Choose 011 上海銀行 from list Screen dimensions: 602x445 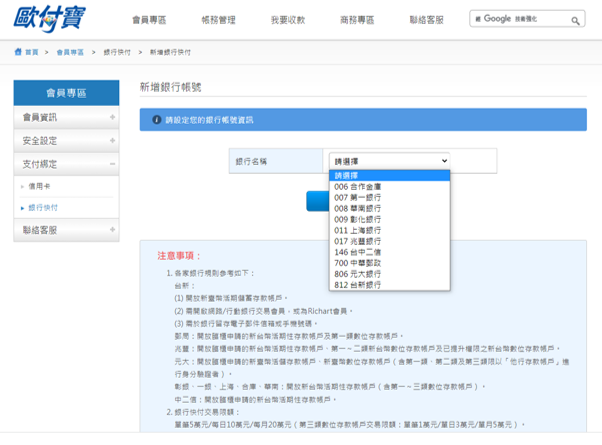[389, 230]
